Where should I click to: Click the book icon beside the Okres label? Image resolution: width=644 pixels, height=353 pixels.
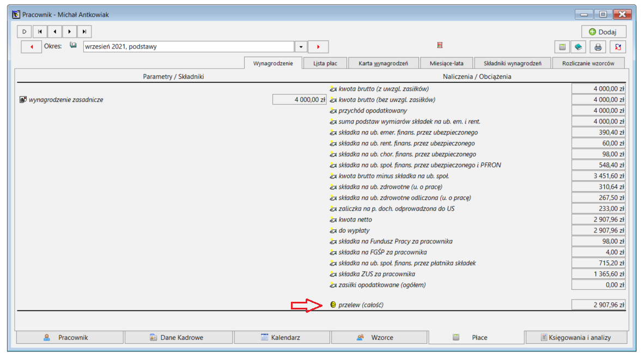click(73, 46)
